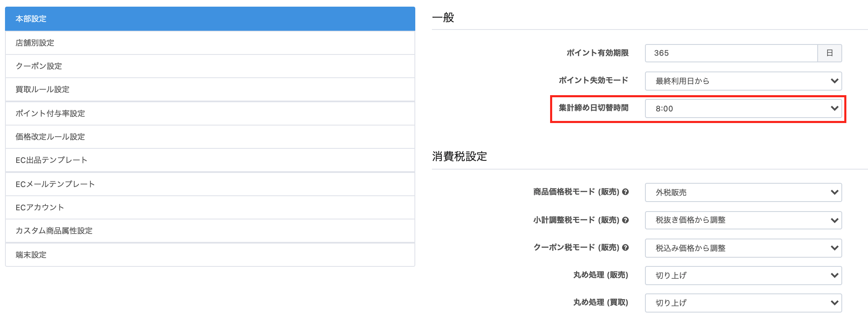Expand the 商品価格税モード dropdown showing 外税販売

click(743, 192)
